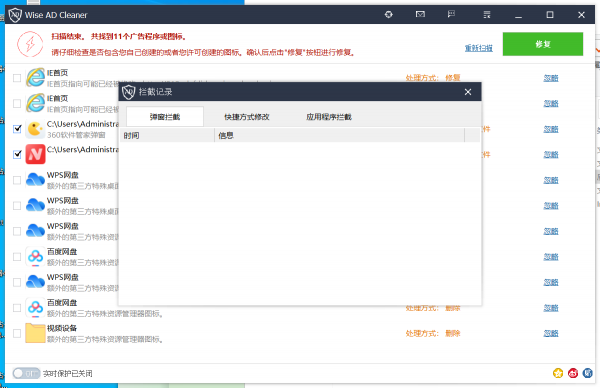Tick the 视频设备 row checkbox
This screenshot has width=600, height=388.
(17, 333)
